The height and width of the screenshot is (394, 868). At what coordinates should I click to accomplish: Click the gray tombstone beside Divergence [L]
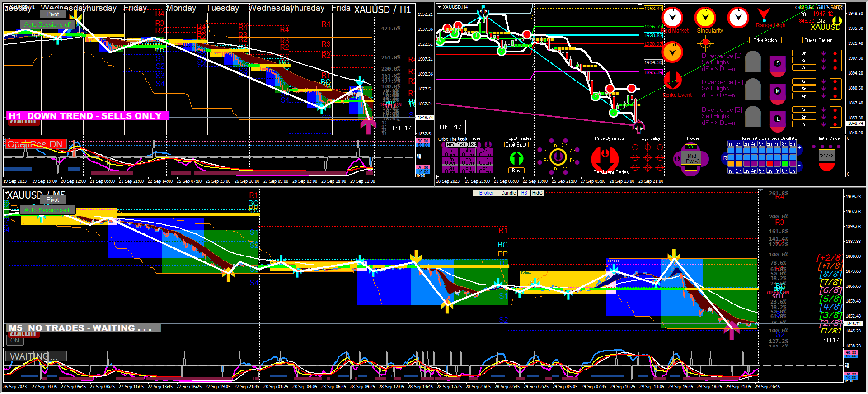tap(753, 62)
